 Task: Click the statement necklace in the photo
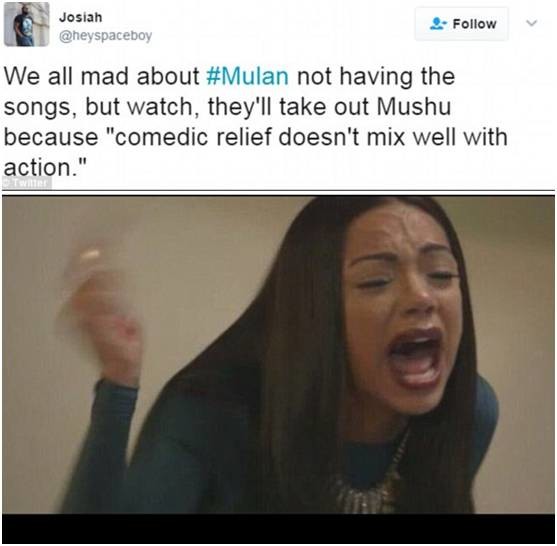[x=371, y=480]
